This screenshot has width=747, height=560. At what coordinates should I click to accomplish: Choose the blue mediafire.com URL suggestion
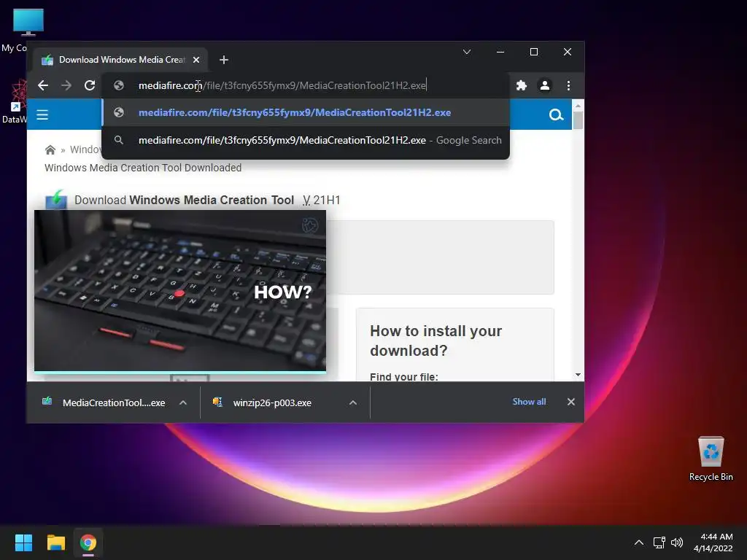click(x=306, y=112)
